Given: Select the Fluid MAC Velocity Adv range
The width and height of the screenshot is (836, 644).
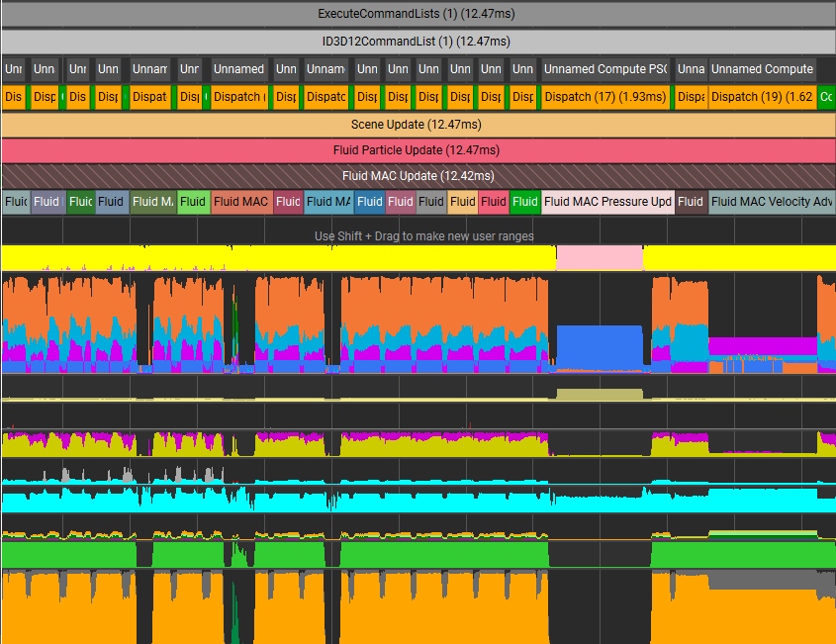Looking at the screenshot, I should click(x=772, y=202).
